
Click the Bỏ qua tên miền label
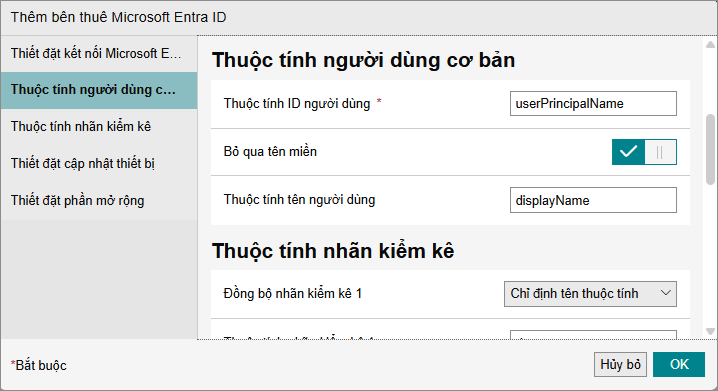270,152
